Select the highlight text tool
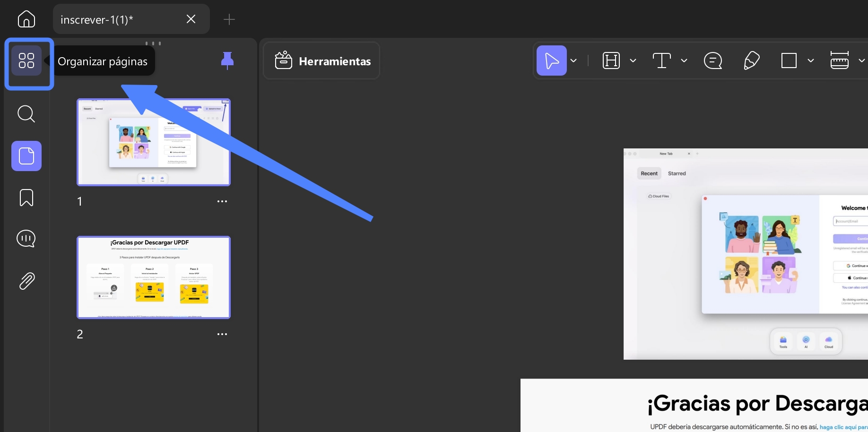868x432 pixels. 611,60
